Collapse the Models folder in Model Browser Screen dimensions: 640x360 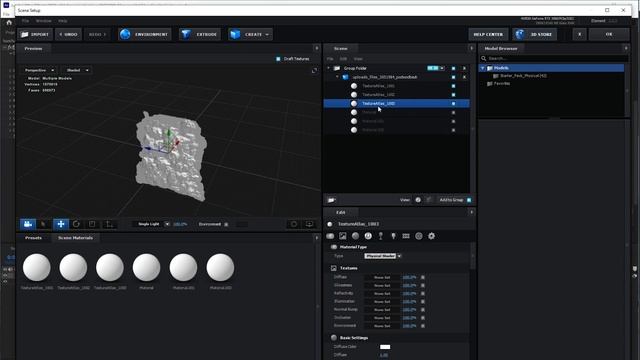tap(483, 68)
